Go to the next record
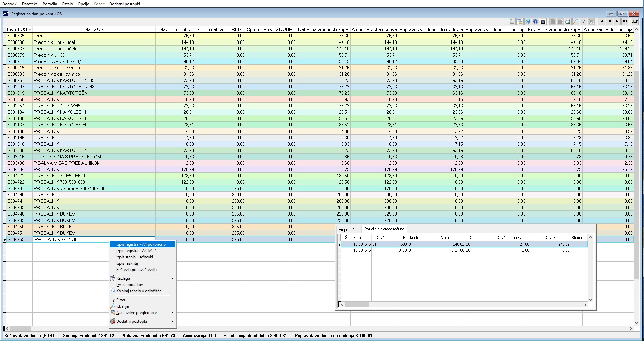The width and height of the screenshot is (644, 341). click(x=617, y=21)
